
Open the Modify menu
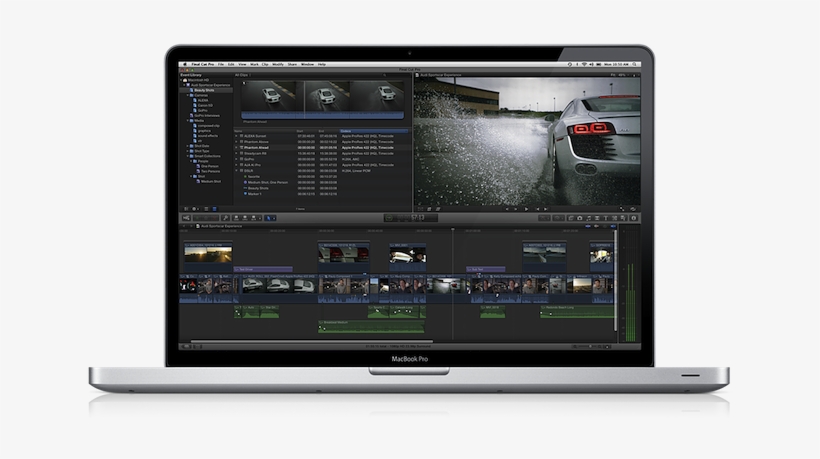[278, 64]
